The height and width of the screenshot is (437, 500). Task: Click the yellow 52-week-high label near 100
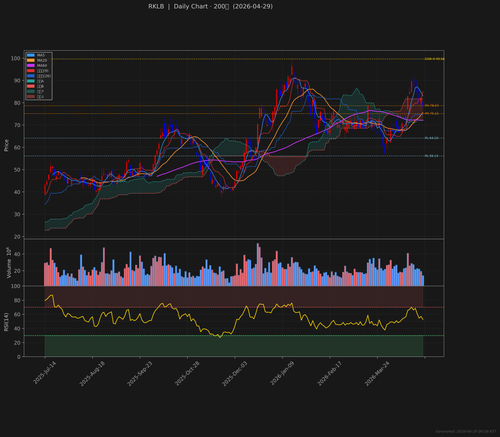click(434, 59)
